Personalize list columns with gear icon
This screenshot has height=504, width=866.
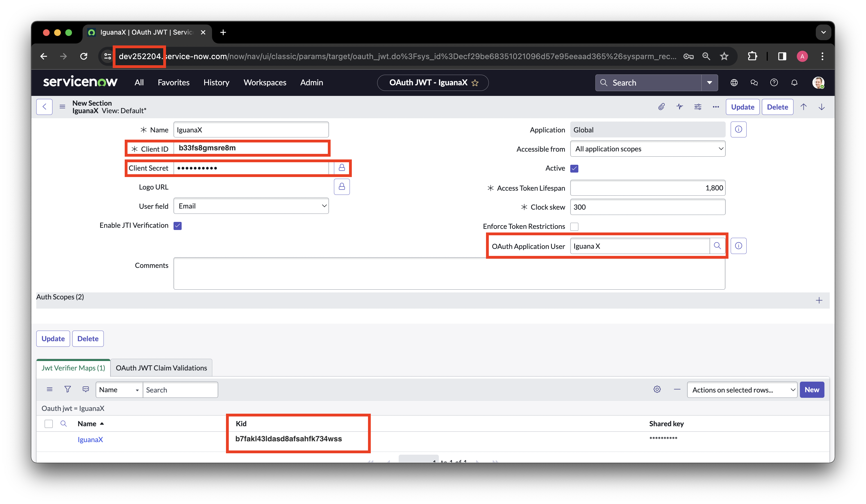657,389
